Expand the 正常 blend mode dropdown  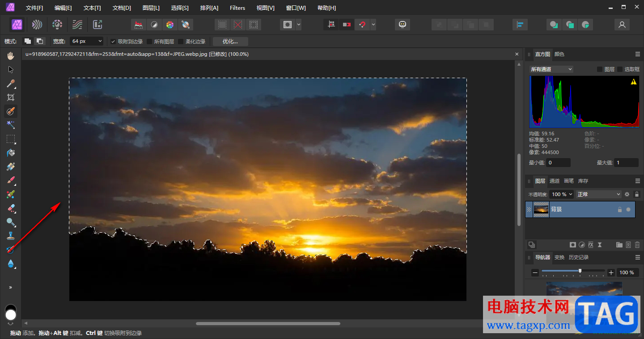(x=598, y=194)
